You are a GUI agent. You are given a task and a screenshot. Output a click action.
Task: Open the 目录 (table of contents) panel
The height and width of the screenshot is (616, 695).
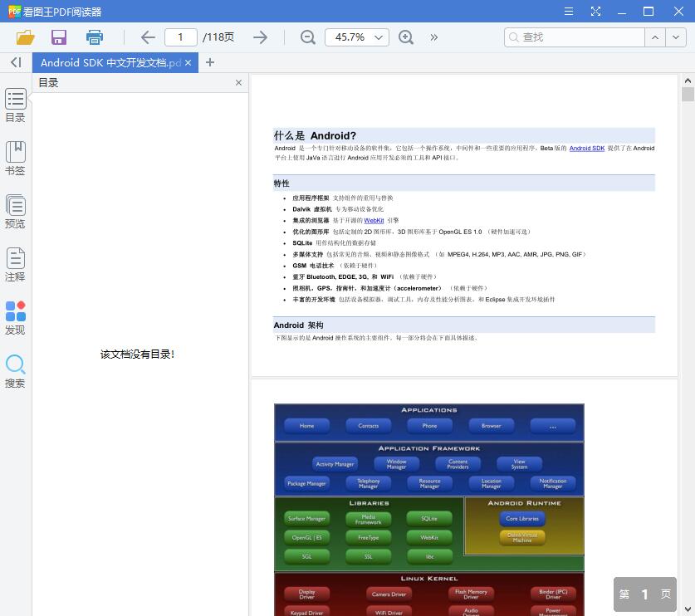point(15,105)
